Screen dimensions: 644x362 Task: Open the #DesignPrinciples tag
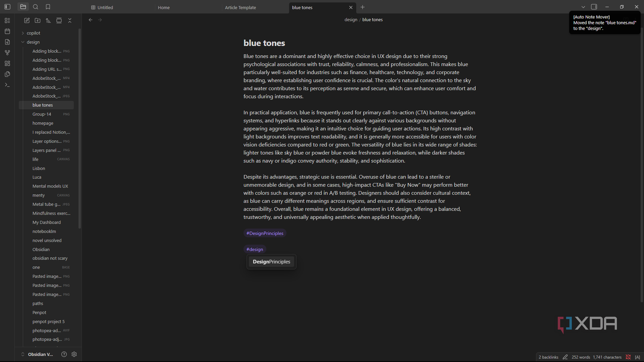click(265, 233)
